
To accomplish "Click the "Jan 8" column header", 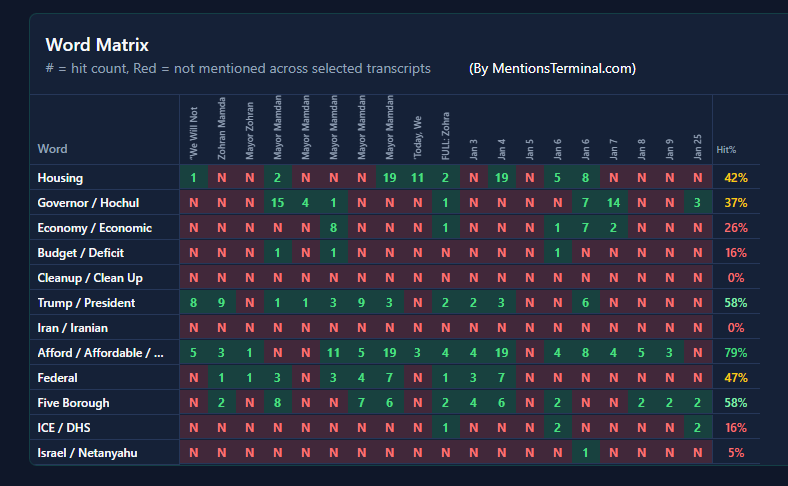I will (x=642, y=150).
